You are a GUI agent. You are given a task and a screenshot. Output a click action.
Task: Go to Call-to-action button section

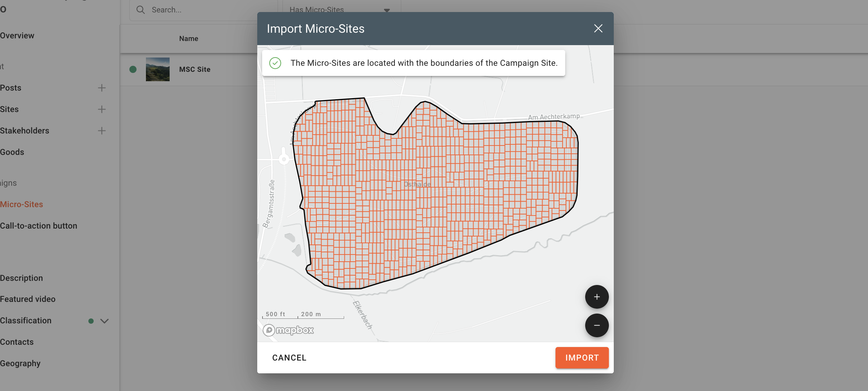click(39, 226)
